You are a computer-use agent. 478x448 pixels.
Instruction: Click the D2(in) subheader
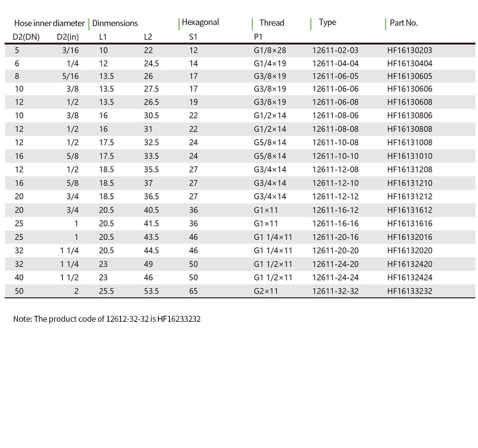click(x=68, y=37)
